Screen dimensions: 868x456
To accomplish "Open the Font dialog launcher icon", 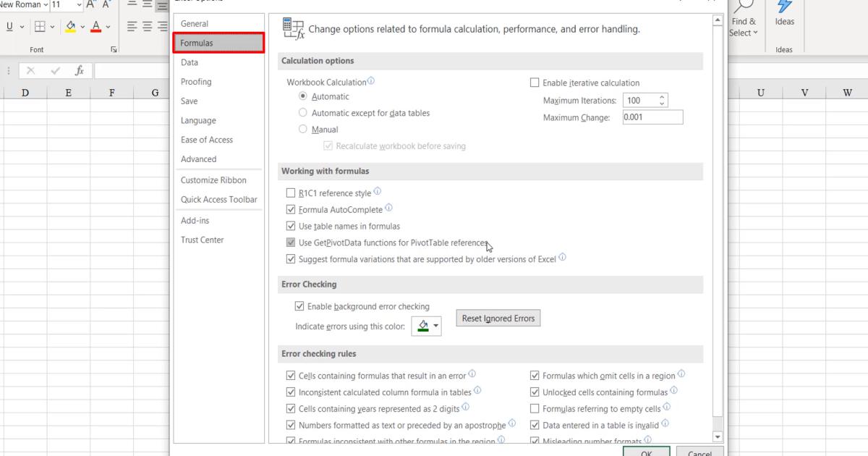I will click(x=114, y=50).
